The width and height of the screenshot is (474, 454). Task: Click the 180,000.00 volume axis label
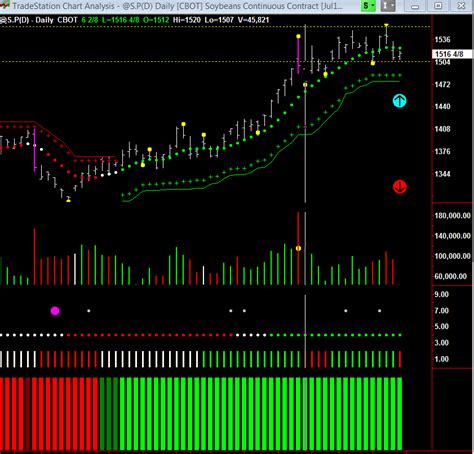coord(452,216)
